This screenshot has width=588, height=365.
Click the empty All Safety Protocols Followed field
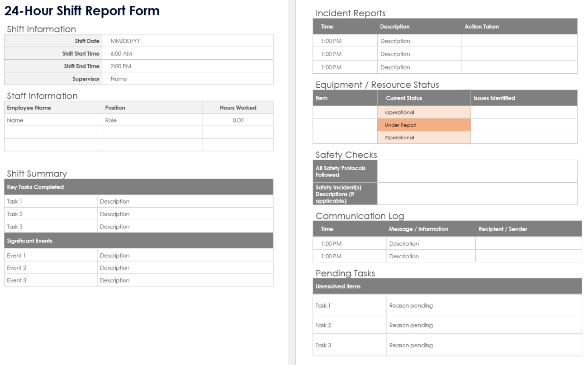tap(477, 171)
